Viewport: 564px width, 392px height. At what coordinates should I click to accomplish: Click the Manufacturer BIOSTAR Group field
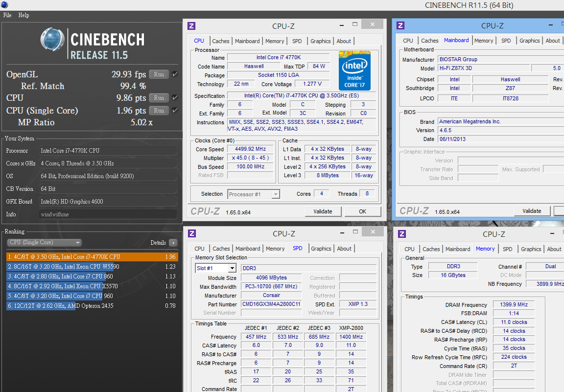[x=501, y=59]
